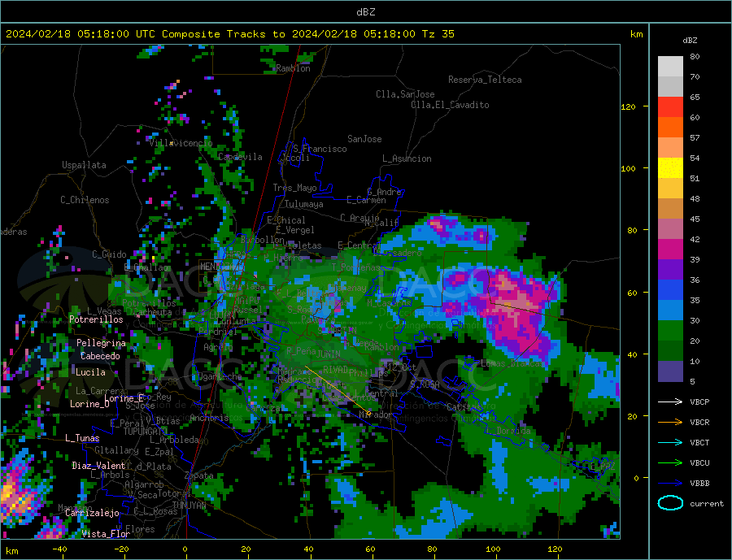Click the 'Uspallata' map label
Screen dimensions: 732x560
[x=84, y=165]
